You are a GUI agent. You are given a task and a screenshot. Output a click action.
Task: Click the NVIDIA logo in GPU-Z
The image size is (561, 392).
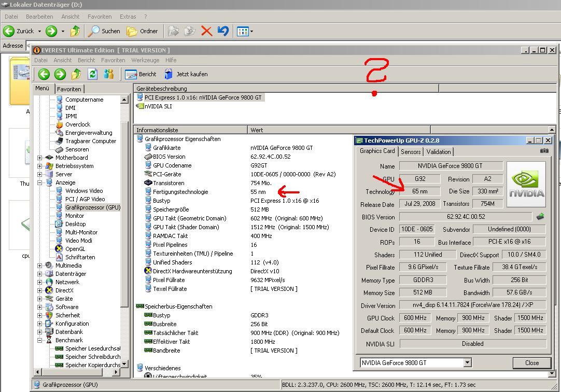point(526,184)
